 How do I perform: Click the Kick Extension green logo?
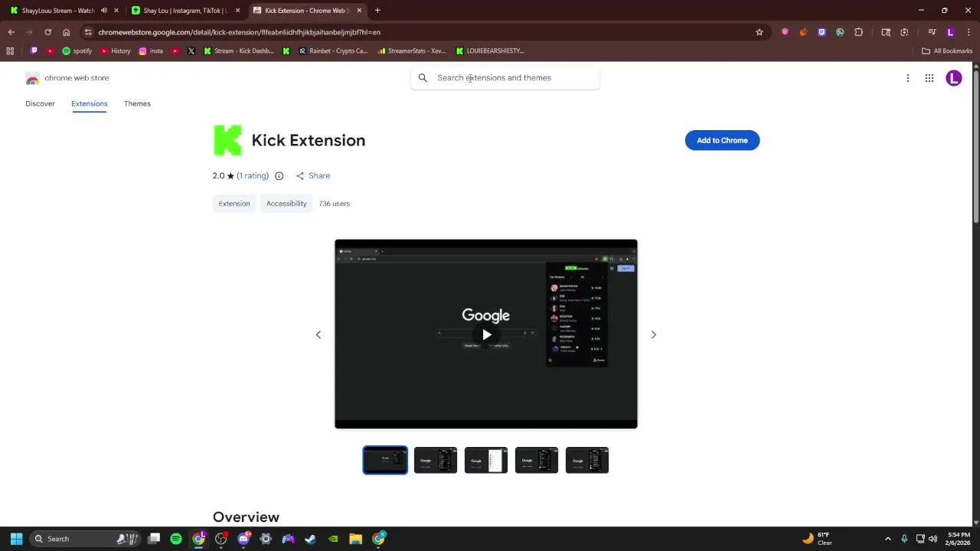click(x=227, y=140)
